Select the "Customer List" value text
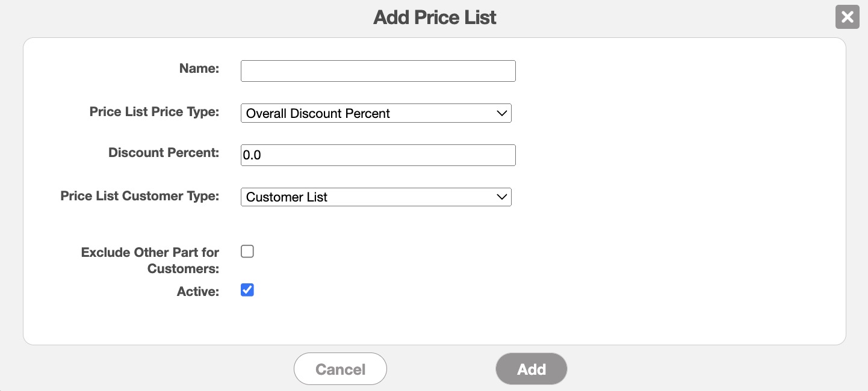This screenshot has height=391, width=868. tap(287, 197)
